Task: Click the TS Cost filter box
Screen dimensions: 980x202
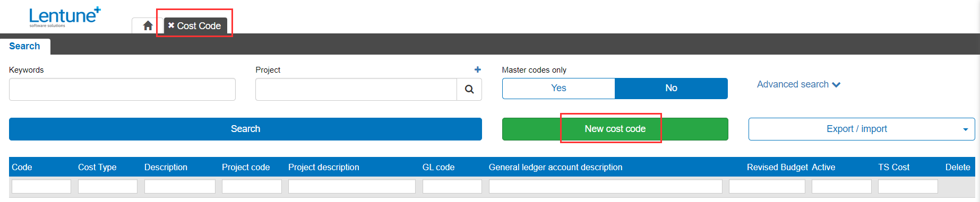Action: coord(908,186)
